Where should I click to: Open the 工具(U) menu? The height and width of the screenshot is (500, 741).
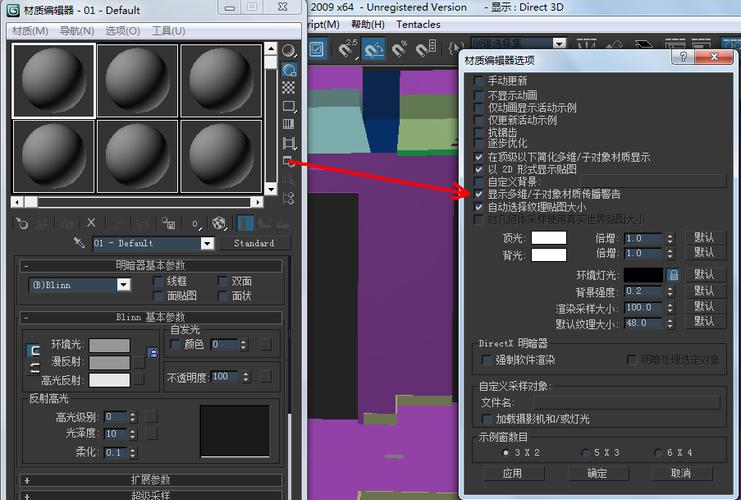tap(168, 31)
